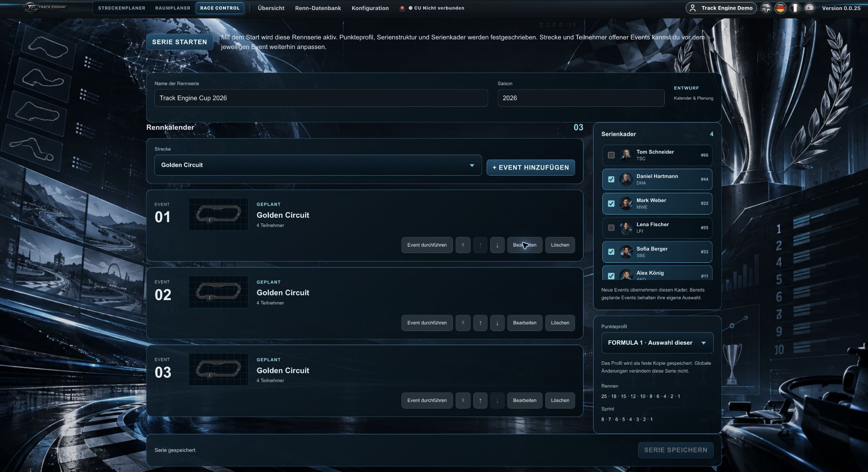
Task: Open the Übersicht menu item
Action: [271, 8]
